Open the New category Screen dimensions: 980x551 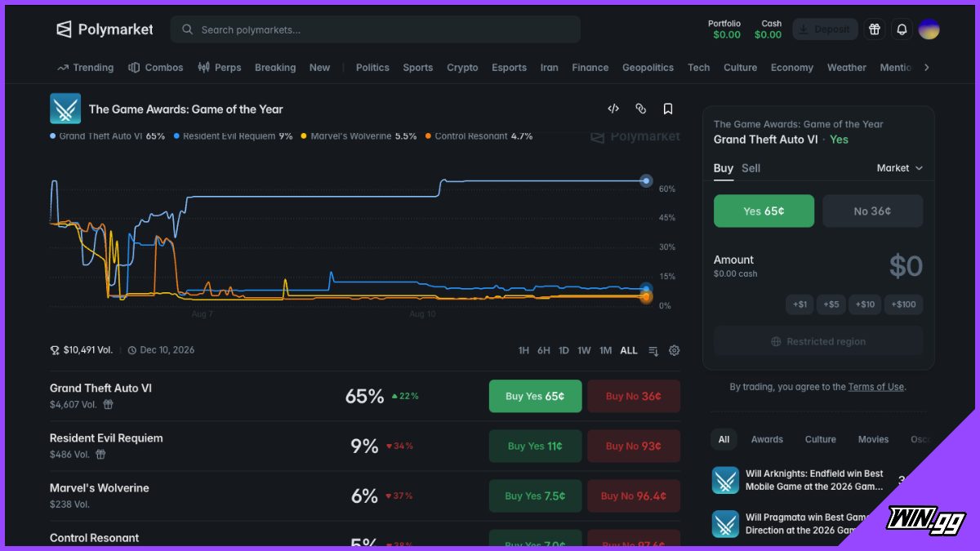tap(320, 68)
